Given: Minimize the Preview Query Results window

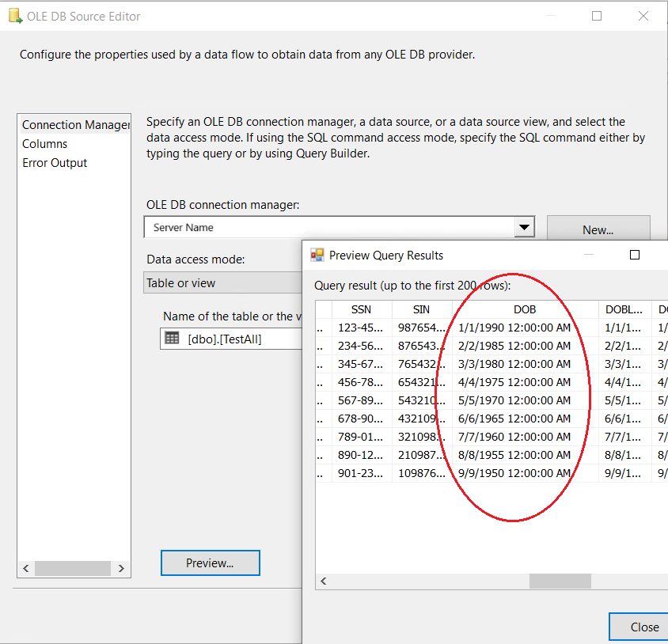Looking at the screenshot, I should click(x=590, y=255).
